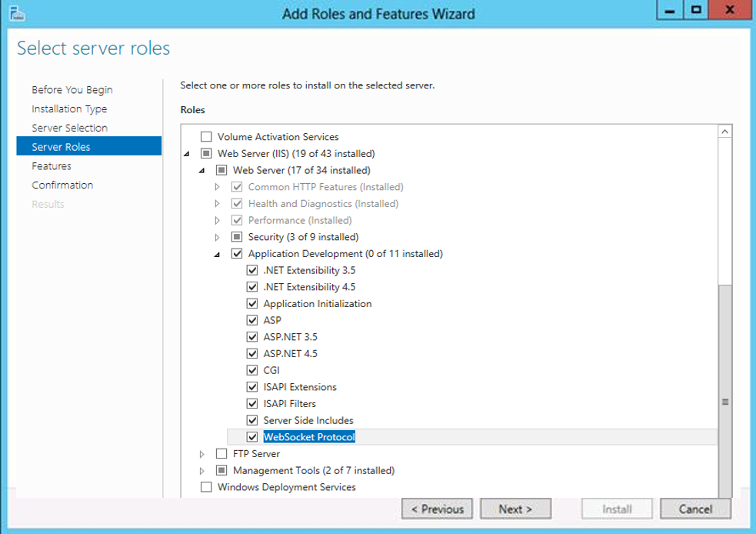The image size is (756, 534).
Task: Select the Server Roles step
Action: tap(88, 146)
